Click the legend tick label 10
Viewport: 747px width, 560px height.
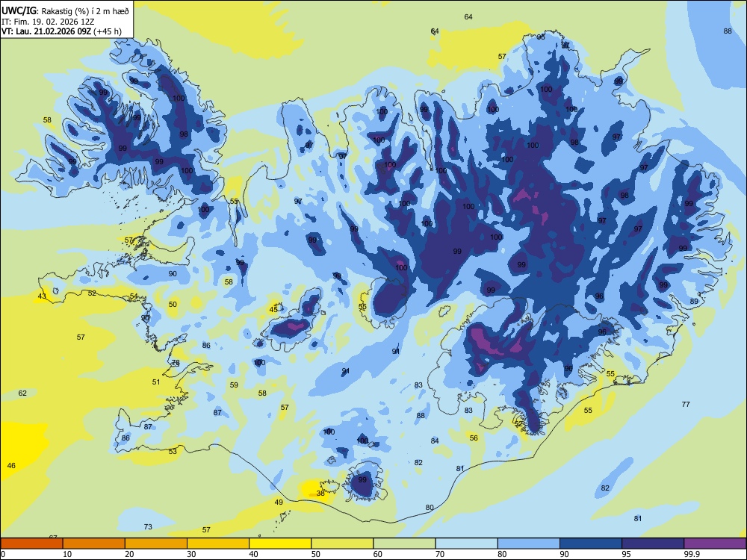(67, 554)
